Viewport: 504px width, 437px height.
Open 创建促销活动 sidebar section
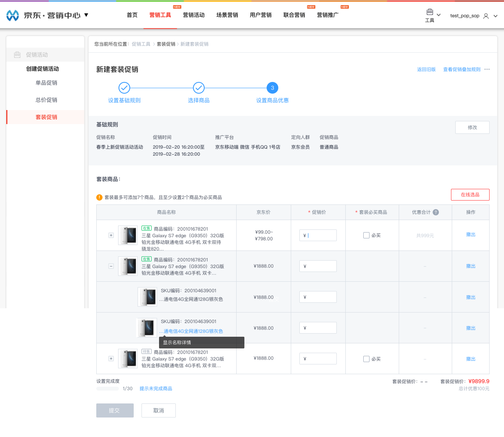pos(42,69)
